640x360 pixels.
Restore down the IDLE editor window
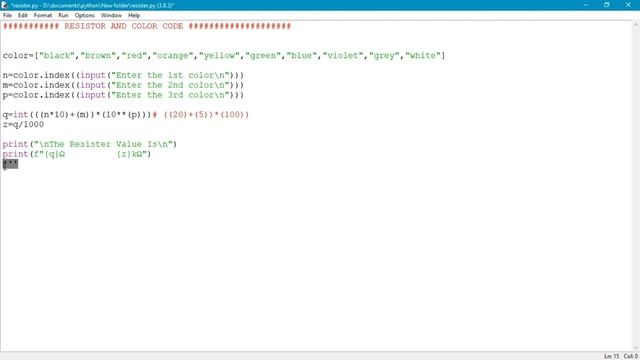(607, 5)
